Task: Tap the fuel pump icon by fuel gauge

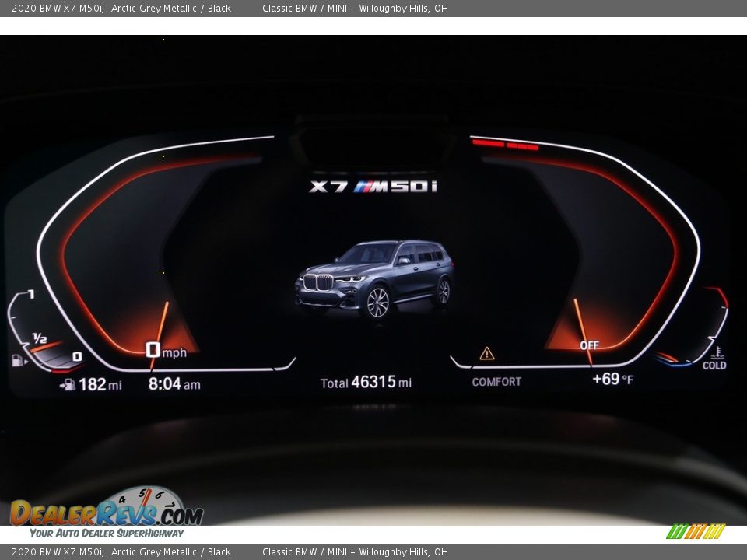Action: (x=19, y=360)
